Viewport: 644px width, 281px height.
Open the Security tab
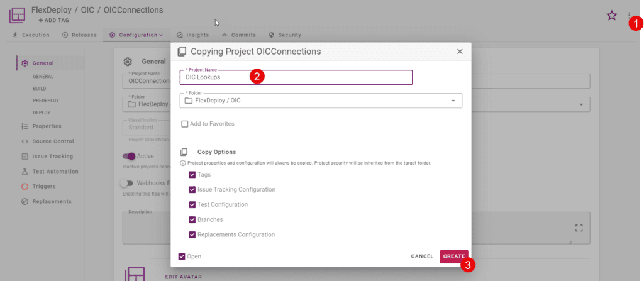285,35
